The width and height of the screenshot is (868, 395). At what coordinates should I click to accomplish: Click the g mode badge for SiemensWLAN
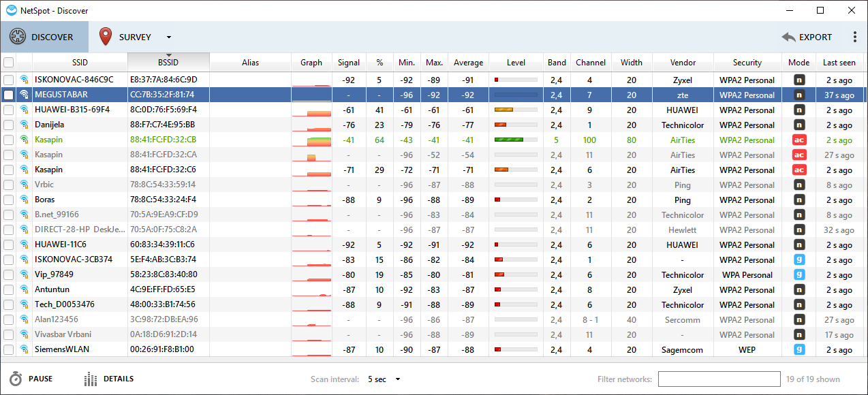799,349
